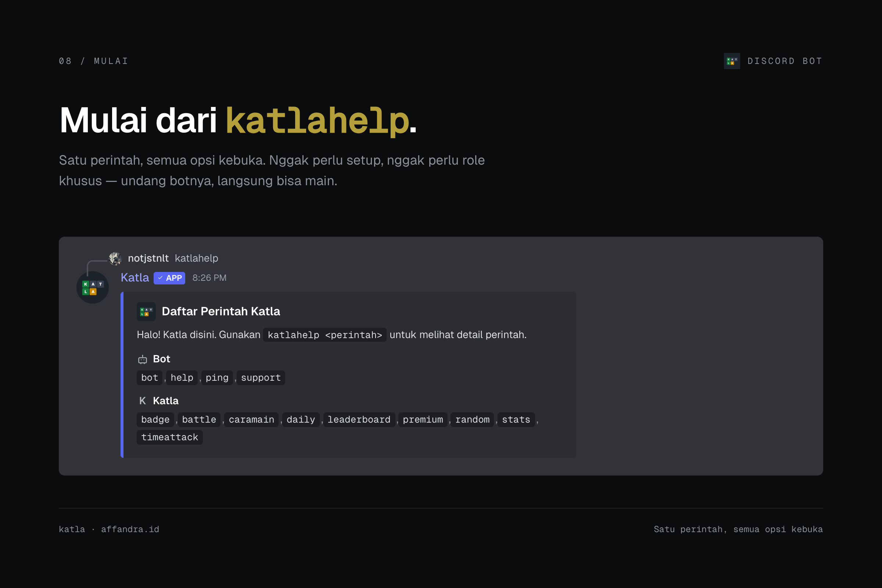Toggle the APP verification badge next to Katla
882x588 pixels.
pos(169,278)
